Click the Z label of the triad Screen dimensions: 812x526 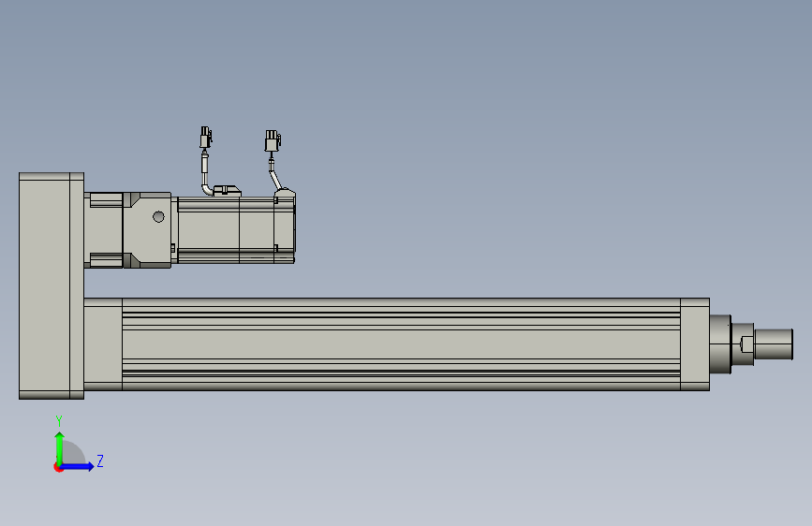click(100, 460)
